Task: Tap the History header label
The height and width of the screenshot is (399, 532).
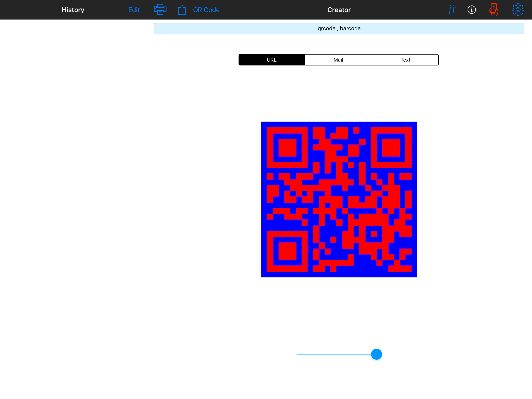Action: pyautogui.click(x=73, y=10)
